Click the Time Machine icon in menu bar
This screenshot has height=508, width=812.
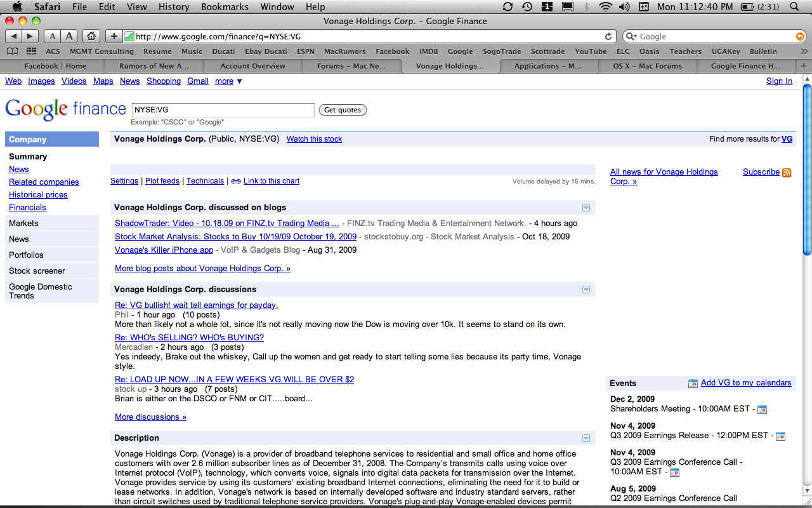click(527, 7)
